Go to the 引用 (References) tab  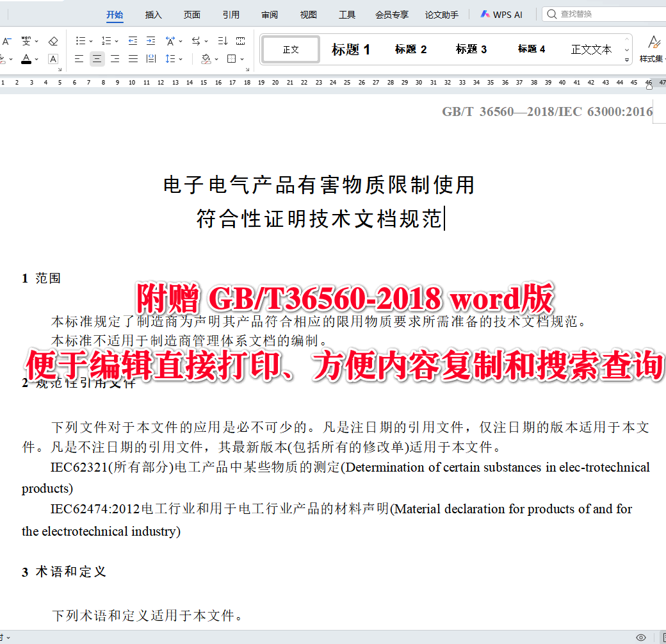[231, 15]
